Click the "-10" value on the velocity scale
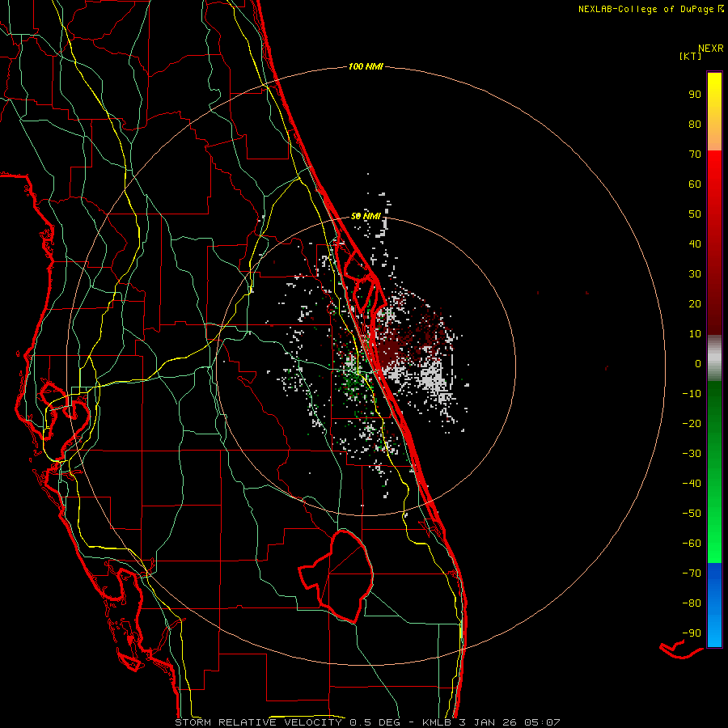The height and width of the screenshot is (728, 728). tap(692, 394)
